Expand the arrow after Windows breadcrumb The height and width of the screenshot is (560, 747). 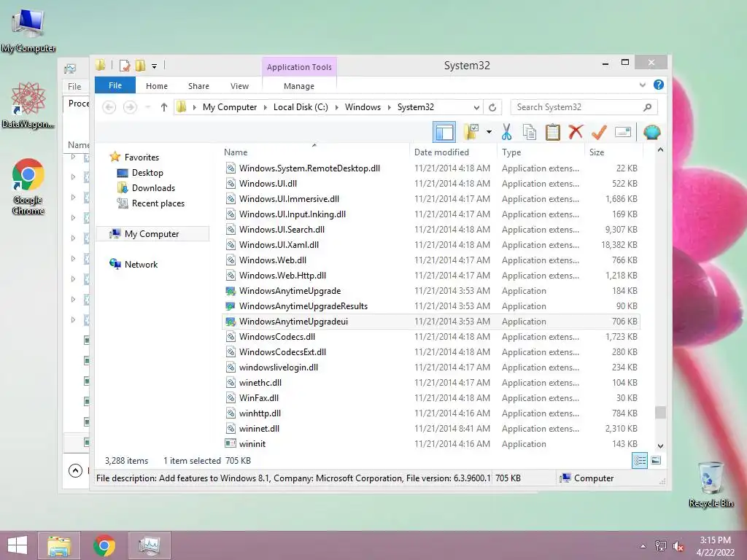coord(390,108)
